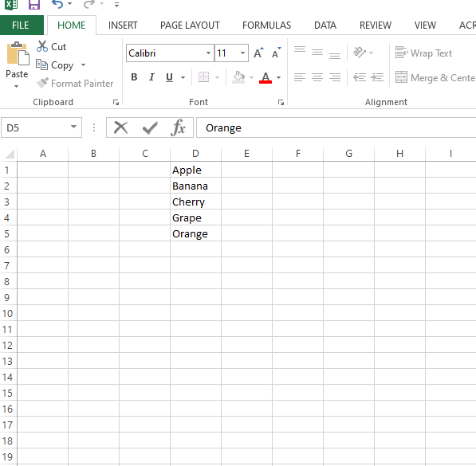Screen dimensions: 476x466
Task: Open the Font dialog launcher
Action: 281,103
